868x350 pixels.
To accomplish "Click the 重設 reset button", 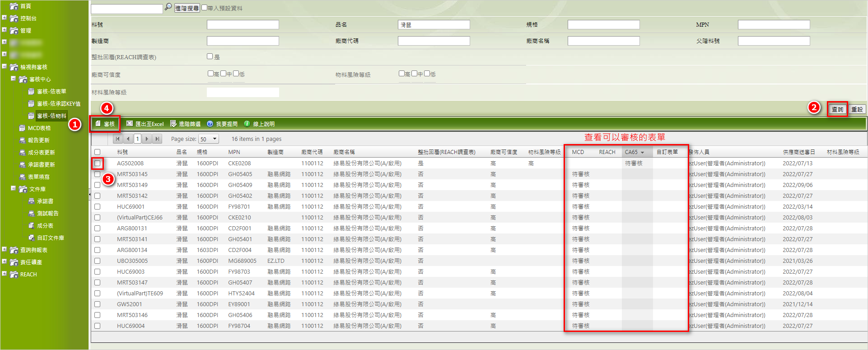I will [857, 109].
